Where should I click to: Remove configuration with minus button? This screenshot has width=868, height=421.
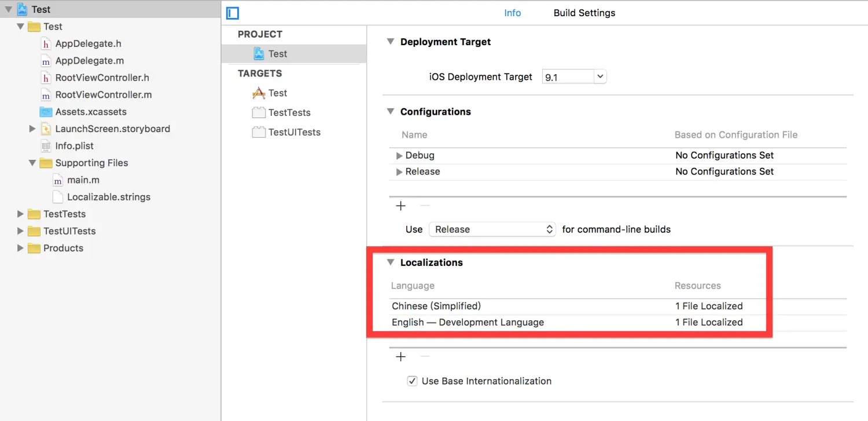tap(425, 206)
